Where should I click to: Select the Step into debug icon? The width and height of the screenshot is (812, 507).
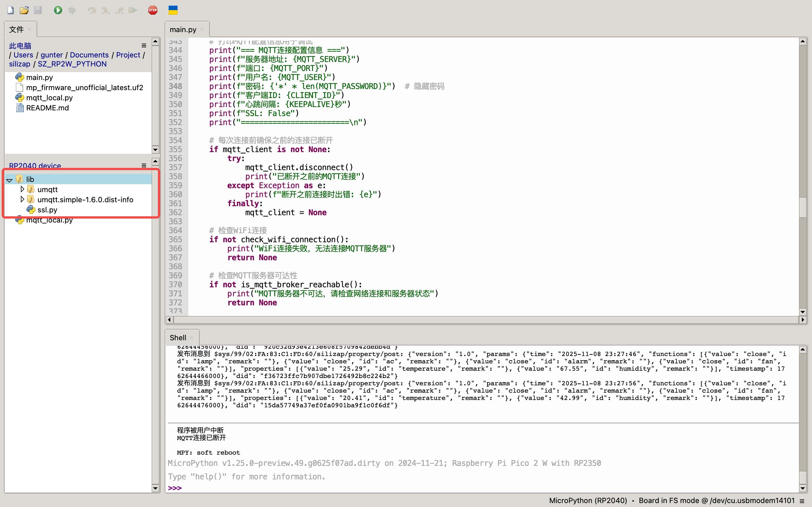106,10
